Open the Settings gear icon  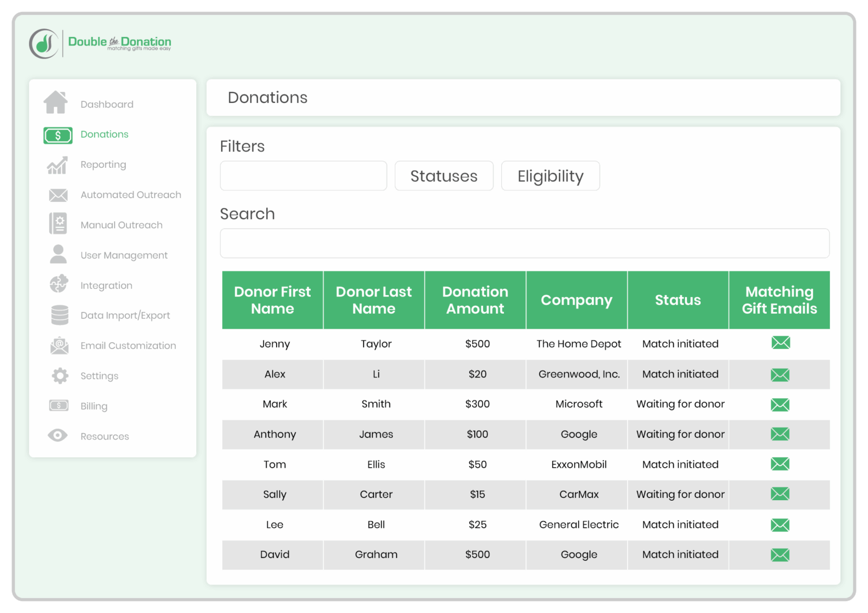[60, 376]
